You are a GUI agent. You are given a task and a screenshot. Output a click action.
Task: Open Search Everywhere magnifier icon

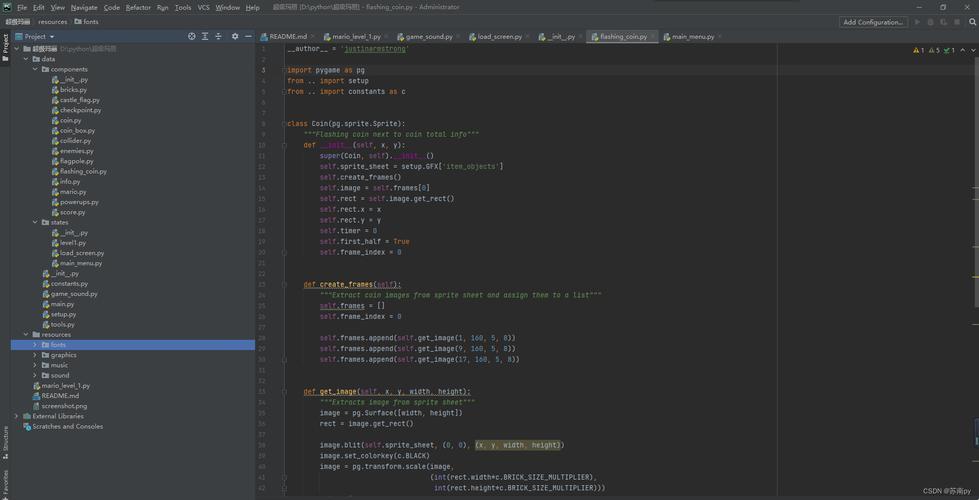click(970, 22)
